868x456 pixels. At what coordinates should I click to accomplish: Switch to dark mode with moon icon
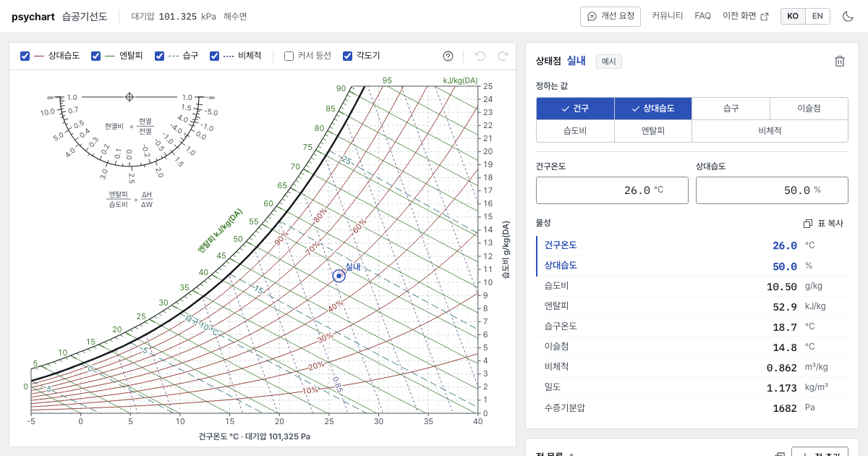point(848,16)
